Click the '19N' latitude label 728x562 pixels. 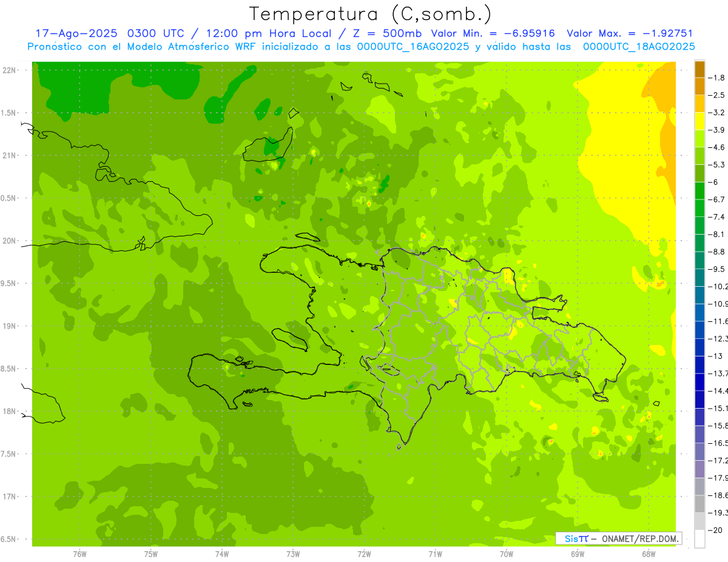(x=10, y=326)
